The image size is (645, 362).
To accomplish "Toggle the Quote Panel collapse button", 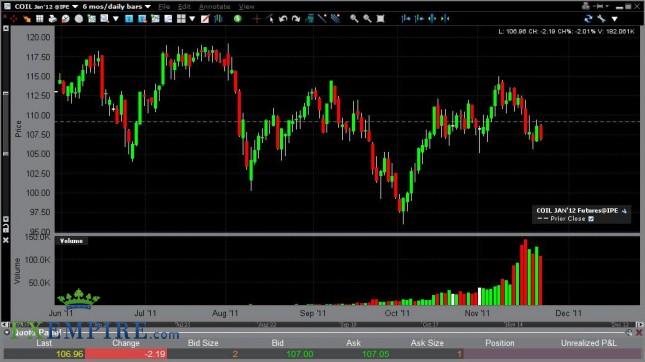I will point(7,332).
